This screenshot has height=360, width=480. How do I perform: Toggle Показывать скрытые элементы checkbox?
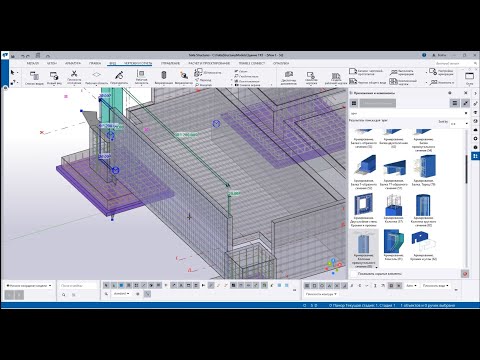(x=354, y=274)
